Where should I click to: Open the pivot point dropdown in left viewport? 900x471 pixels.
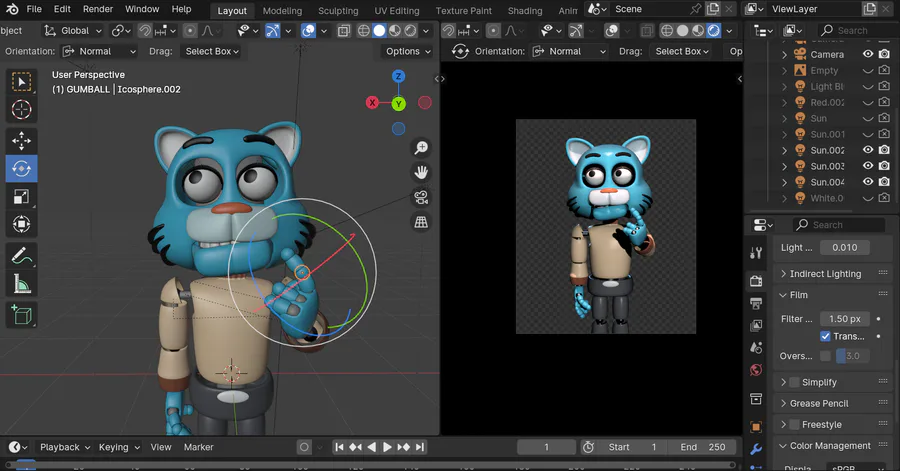click(x=121, y=30)
